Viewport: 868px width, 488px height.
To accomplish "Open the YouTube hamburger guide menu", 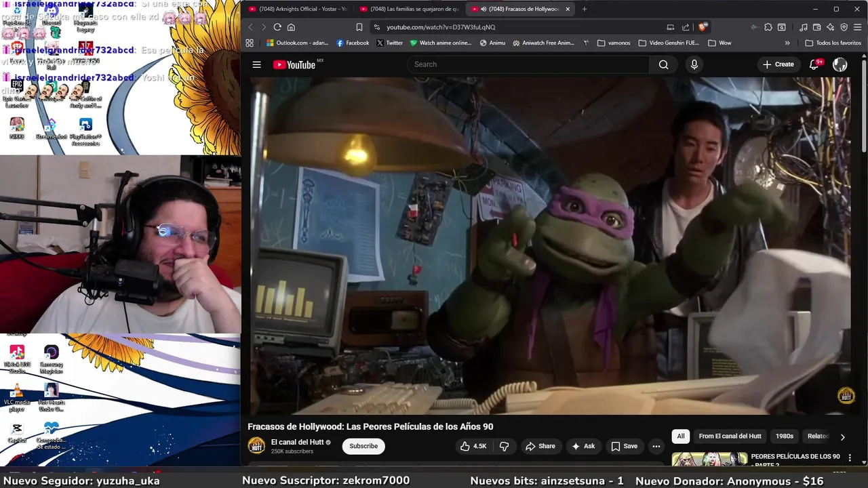I will click(256, 64).
